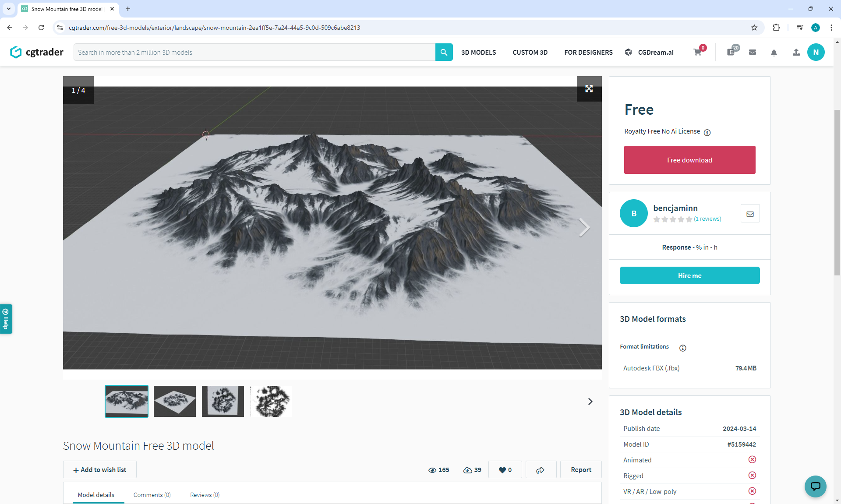841x504 pixels.
Task: Select the fourth black-and-white heightmap thumbnail
Action: [x=272, y=401]
